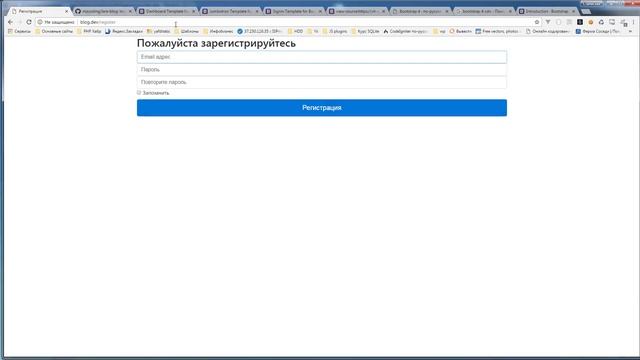Click the funnel-shaped extension icon
The width and height of the screenshot is (640, 360).
pyautogui.click(x=548, y=22)
